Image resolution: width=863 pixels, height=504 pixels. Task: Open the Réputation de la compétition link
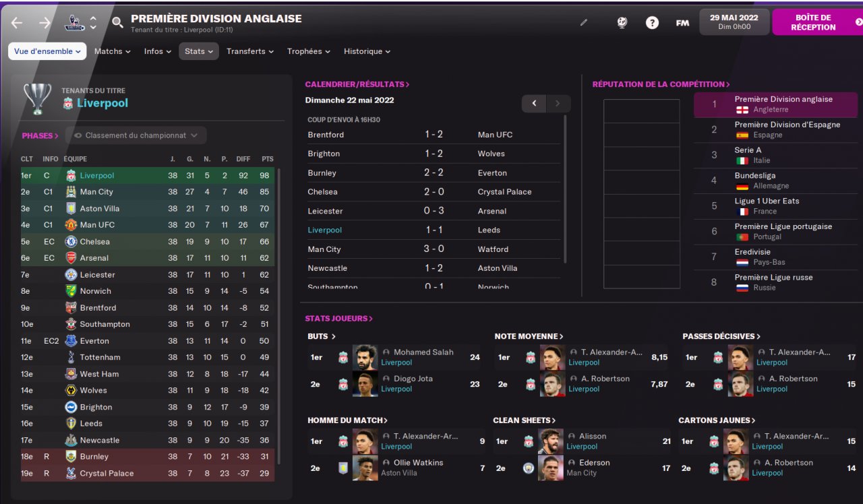661,84
